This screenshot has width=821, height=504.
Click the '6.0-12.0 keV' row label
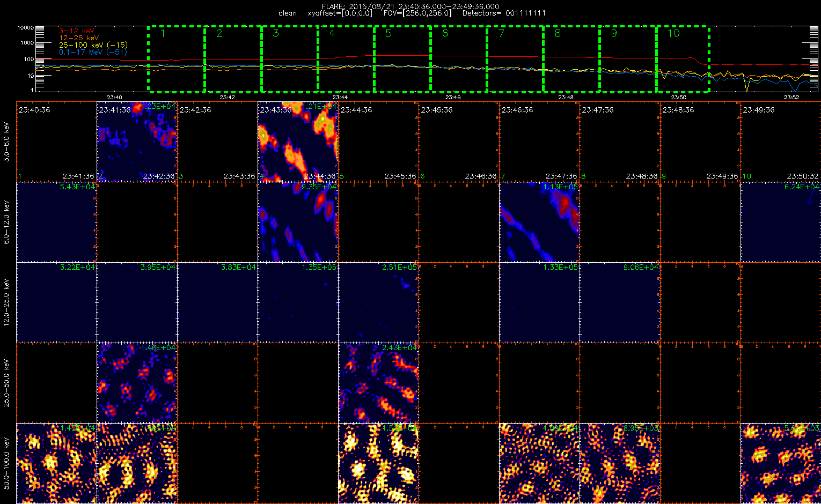click(6, 222)
